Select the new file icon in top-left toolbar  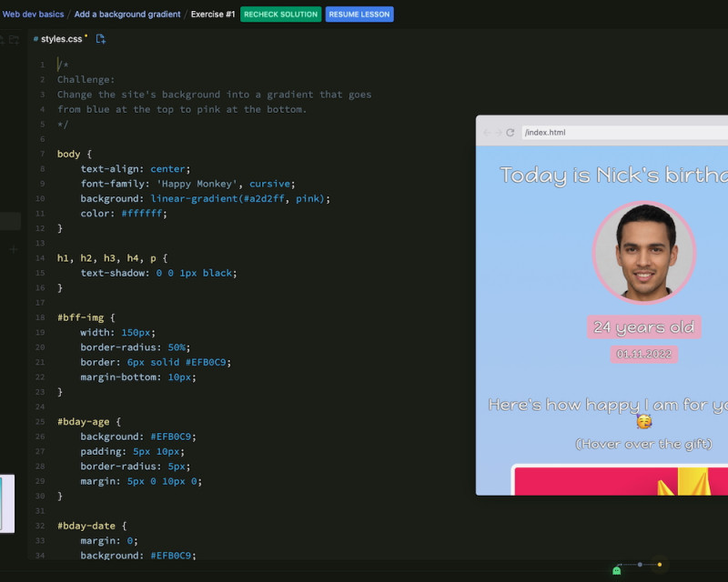(5, 38)
